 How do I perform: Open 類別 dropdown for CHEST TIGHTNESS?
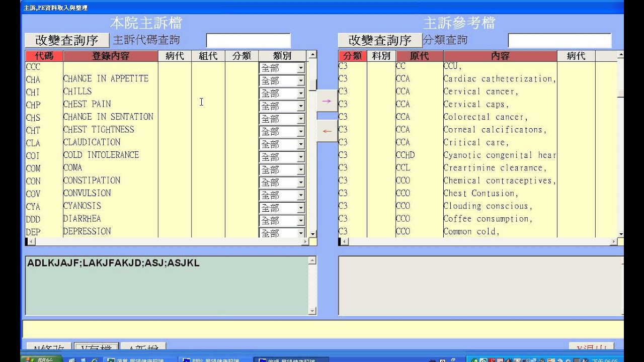[301, 132]
